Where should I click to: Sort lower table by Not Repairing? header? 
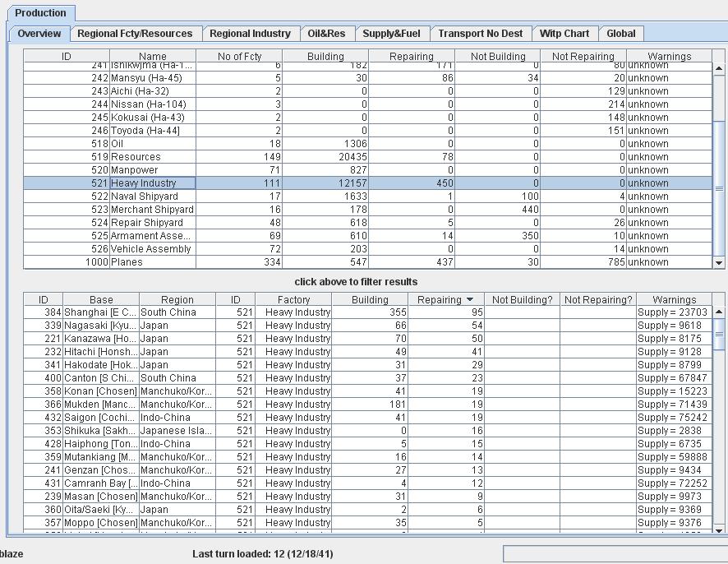(598, 299)
